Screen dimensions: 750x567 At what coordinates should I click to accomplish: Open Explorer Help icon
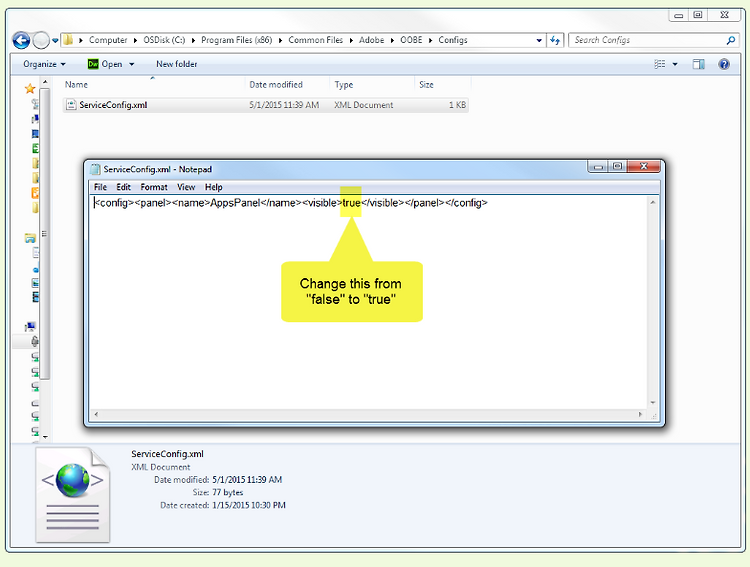pyautogui.click(x=724, y=64)
